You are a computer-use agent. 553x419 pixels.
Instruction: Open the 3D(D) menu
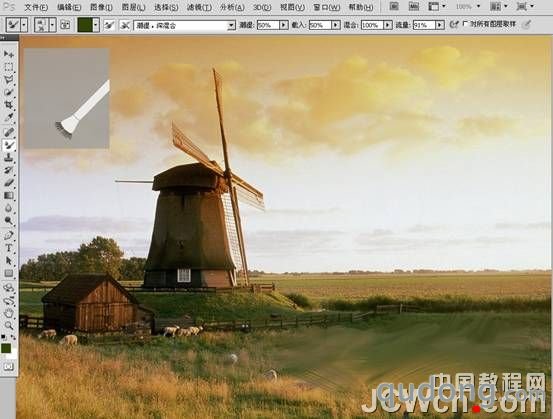262,7
